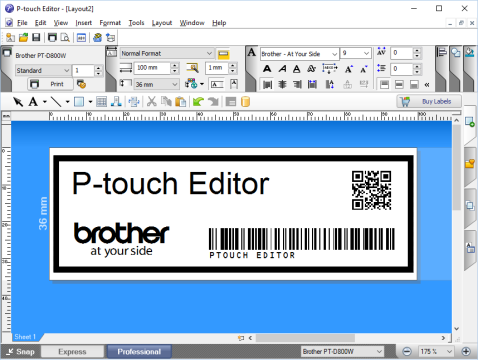Click the horizontal scrollbar thumb

click(305, 338)
